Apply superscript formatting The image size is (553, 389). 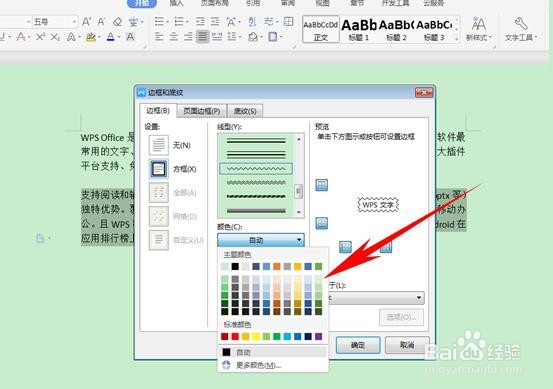(40, 36)
